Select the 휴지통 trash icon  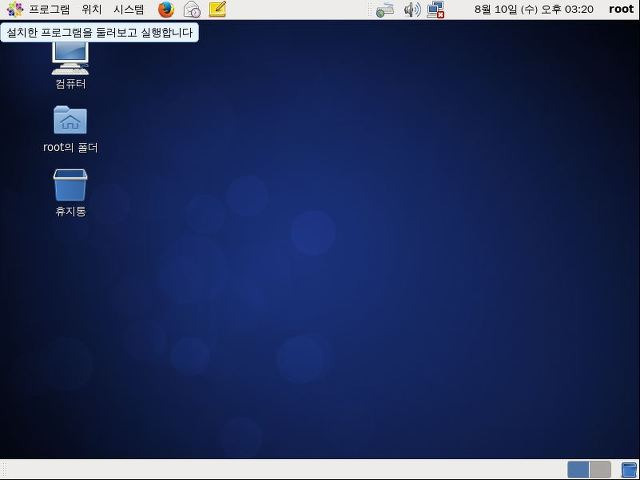70,193
